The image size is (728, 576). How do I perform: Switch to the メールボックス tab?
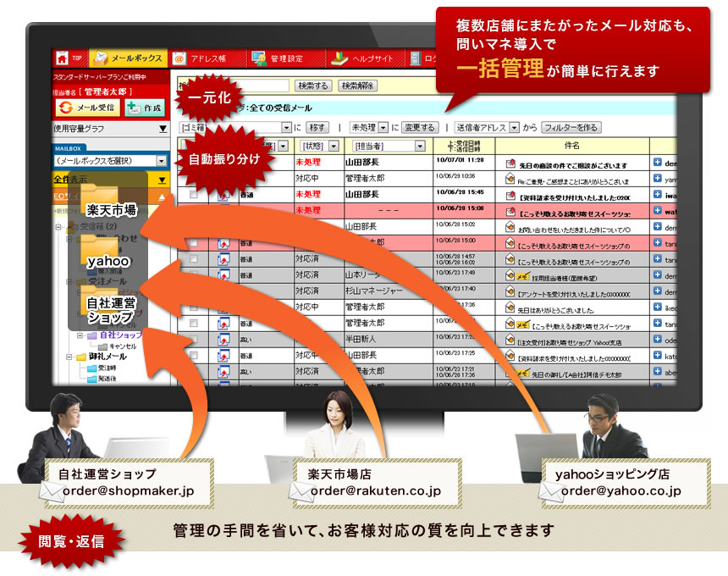[127, 56]
